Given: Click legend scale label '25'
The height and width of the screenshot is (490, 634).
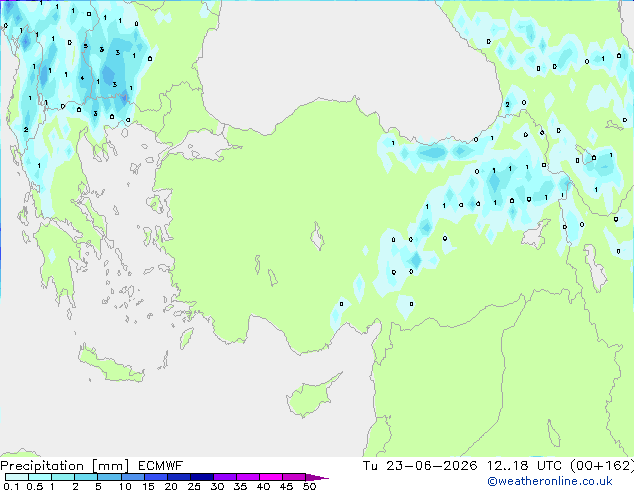Looking at the screenshot, I should point(194,486).
